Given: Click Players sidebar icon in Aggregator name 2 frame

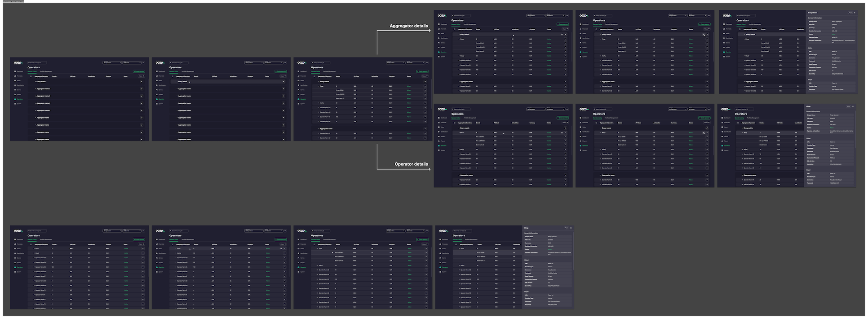Looking at the screenshot, I should [x=15, y=94].
